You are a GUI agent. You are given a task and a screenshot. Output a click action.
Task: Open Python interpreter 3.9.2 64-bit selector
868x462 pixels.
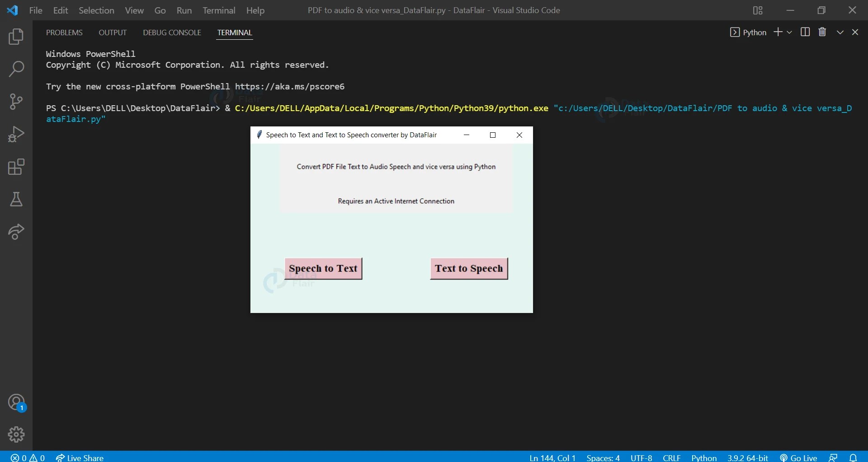[747, 457]
